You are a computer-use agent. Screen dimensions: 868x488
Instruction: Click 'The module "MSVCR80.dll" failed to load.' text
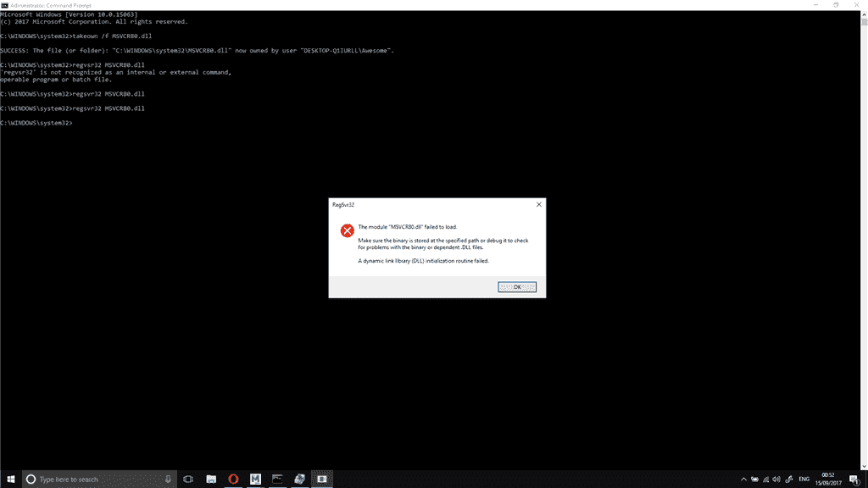(408, 227)
